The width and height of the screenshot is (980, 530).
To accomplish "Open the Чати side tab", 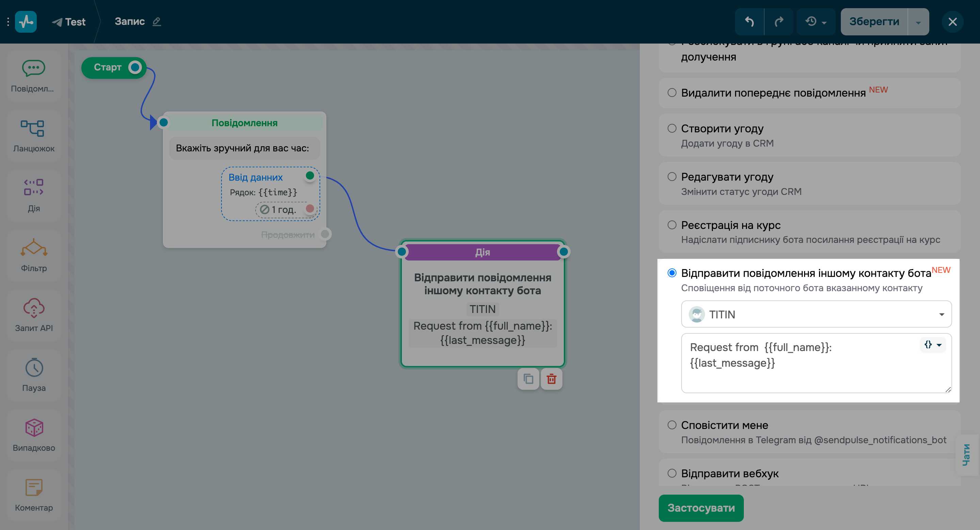I will coord(966,455).
